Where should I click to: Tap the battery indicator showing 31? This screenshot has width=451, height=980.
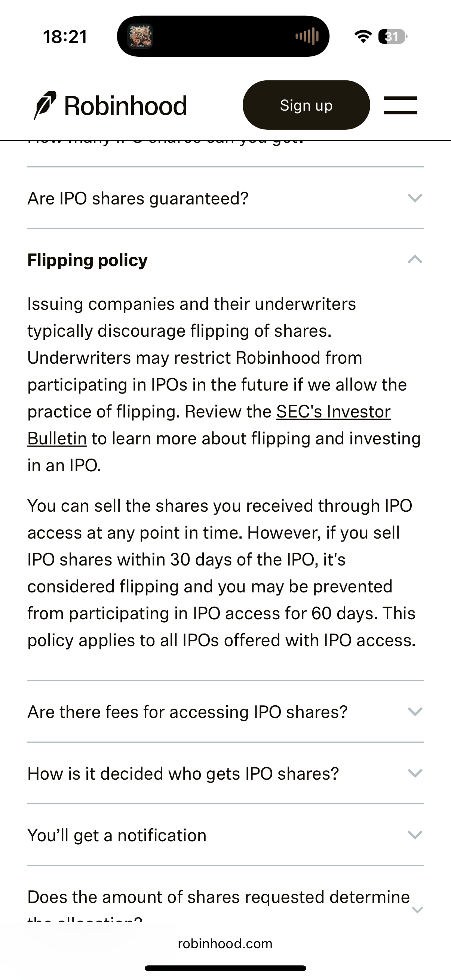[392, 37]
